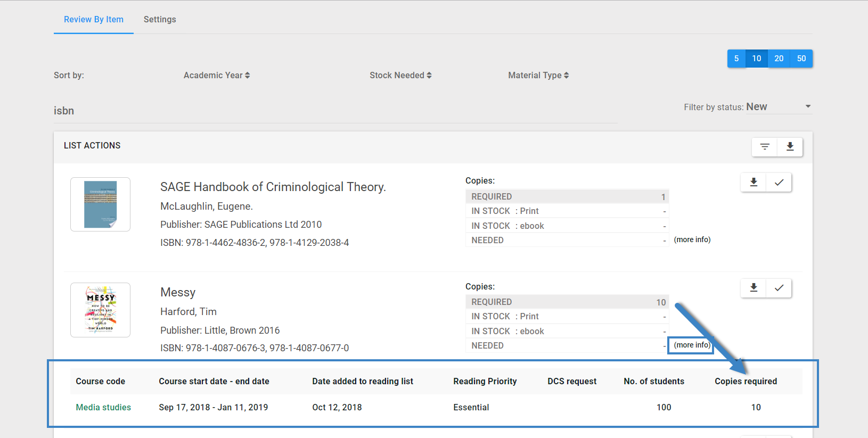Select the Copies required column header

[x=746, y=381]
